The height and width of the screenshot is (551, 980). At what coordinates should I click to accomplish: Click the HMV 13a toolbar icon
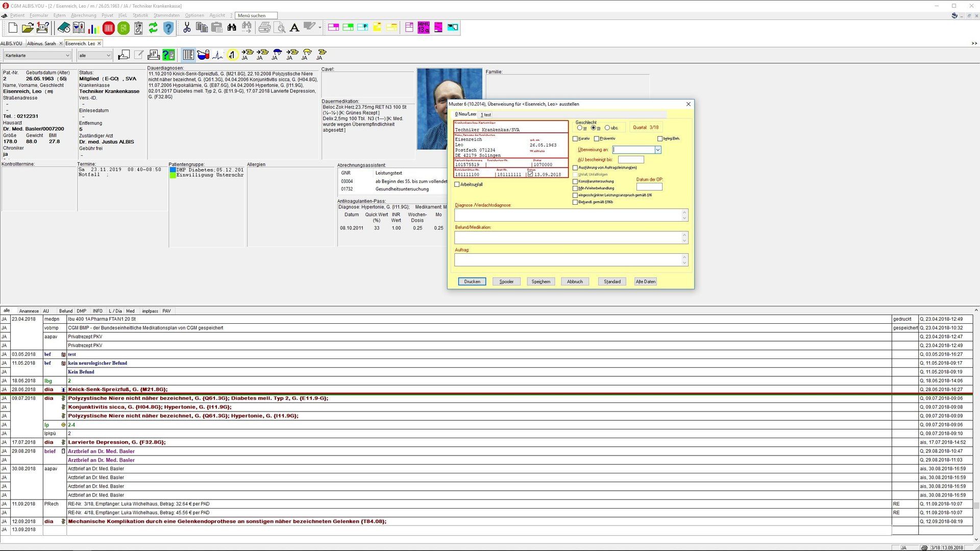[423, 27]
